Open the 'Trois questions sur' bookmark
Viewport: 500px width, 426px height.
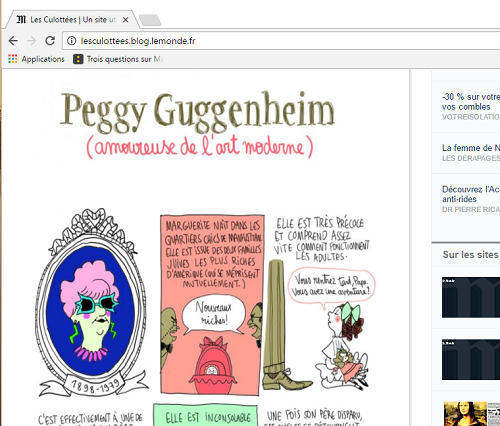click(118, 59)
